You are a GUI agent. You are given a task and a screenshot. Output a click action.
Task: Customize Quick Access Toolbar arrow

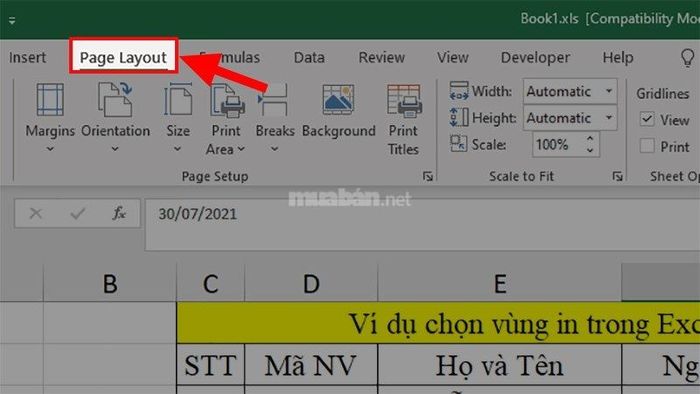click(12, 20)
